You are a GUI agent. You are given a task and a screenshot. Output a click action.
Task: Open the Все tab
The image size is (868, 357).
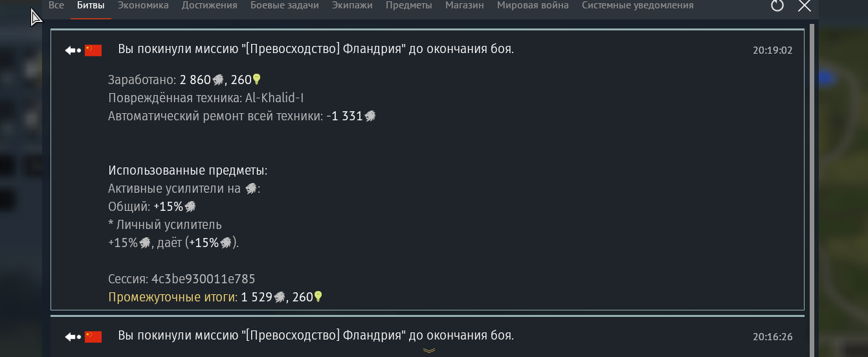[x=56, y=5]
